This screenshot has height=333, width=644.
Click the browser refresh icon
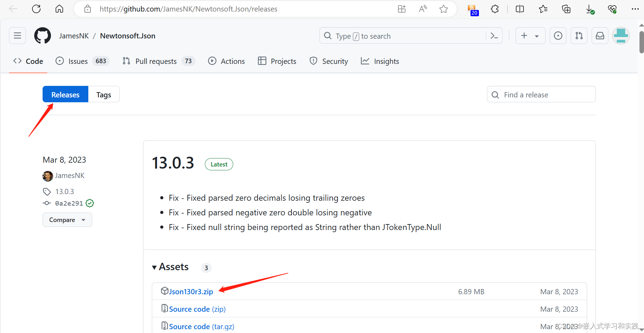point(36,9)
